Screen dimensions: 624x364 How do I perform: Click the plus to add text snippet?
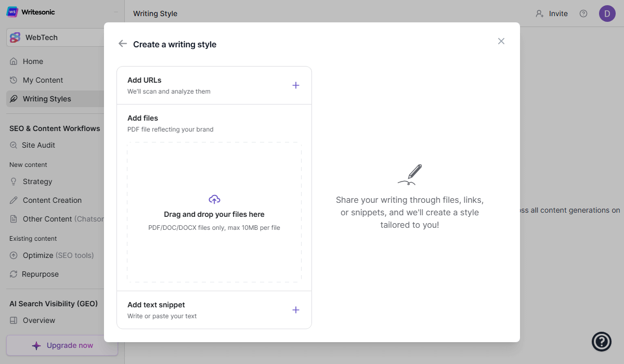click(x=296, y=309)
